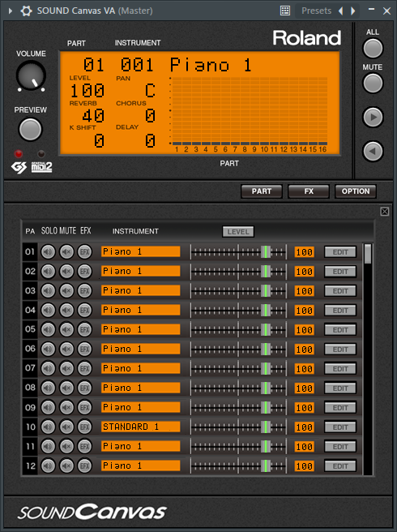Open instrument selector for part 12
Screen dimensions: 397x532
tap(141, 466)
